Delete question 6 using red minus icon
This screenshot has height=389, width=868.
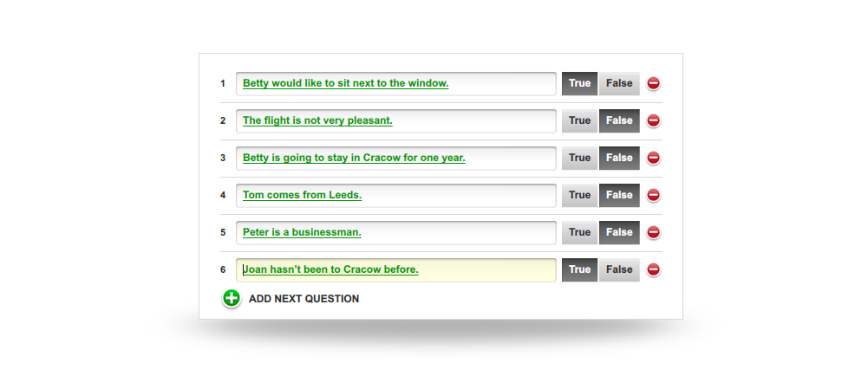point(653,269)
